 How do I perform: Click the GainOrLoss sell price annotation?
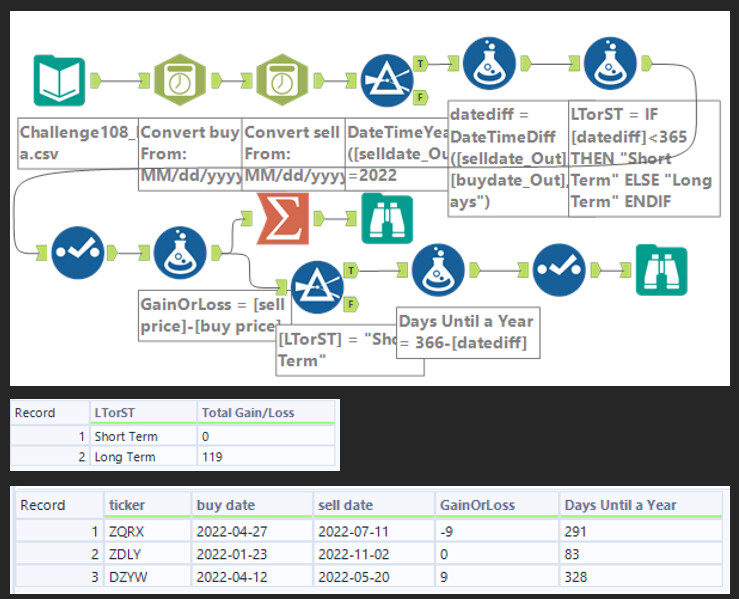tap(215, 315)
